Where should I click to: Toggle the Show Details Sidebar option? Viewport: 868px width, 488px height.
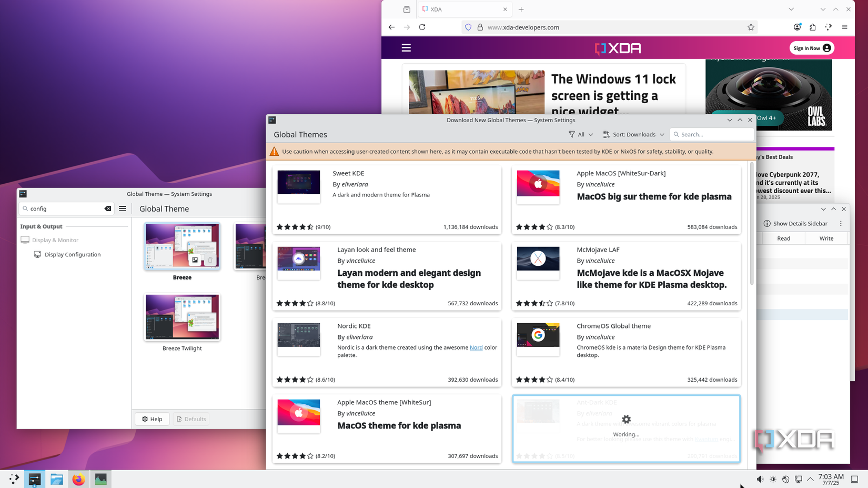[x=795, y=223]
